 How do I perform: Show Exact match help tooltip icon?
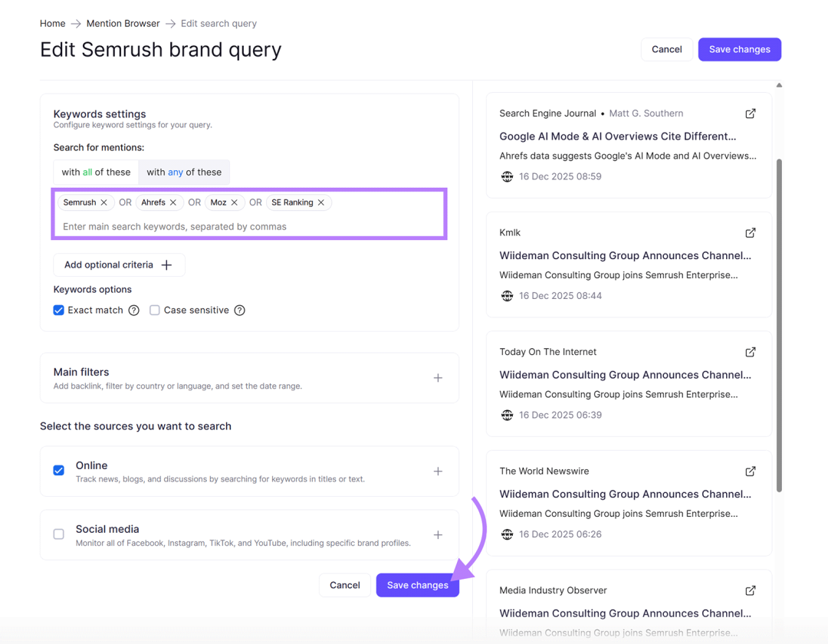click(x=134, y=310)
